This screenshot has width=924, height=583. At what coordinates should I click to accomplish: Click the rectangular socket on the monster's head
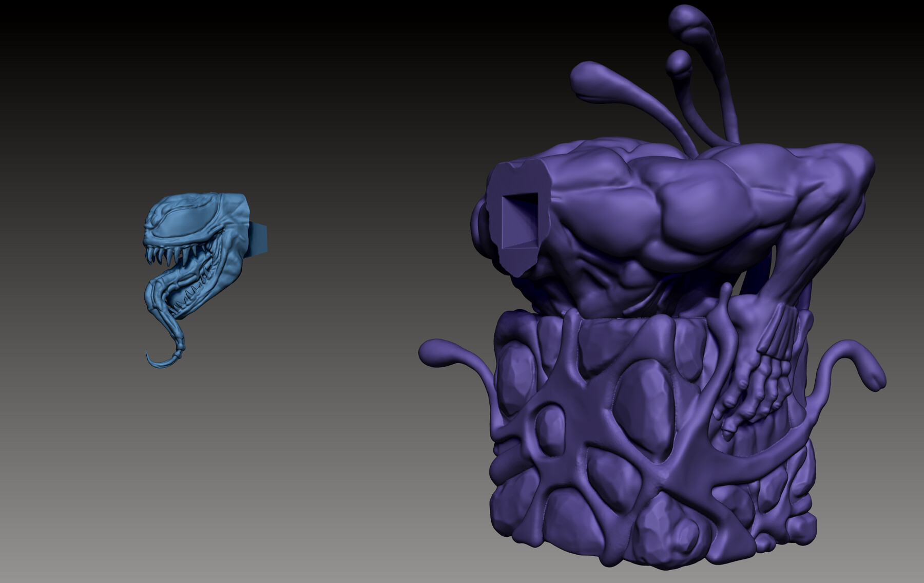tap(518, 221)
